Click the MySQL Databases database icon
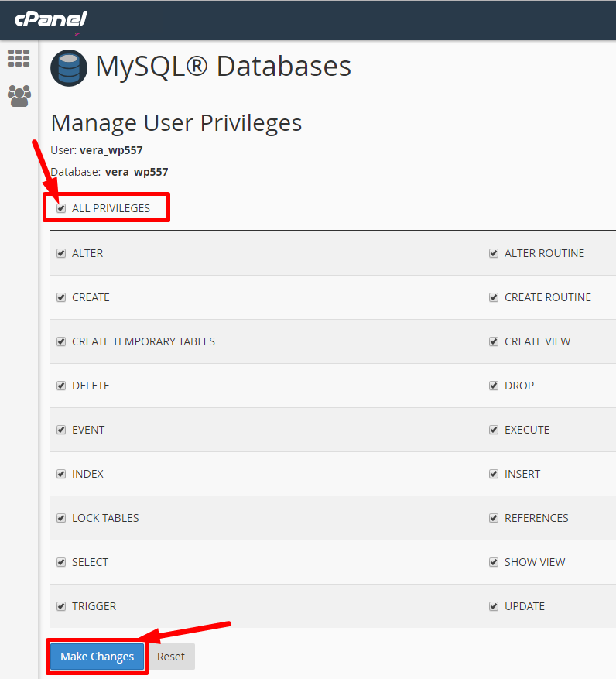This screenshot has height=679, width=616. 69,68
